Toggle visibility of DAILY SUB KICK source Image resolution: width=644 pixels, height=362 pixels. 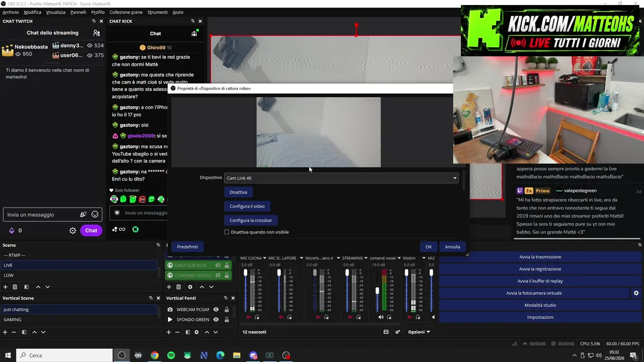coord(218,265)
